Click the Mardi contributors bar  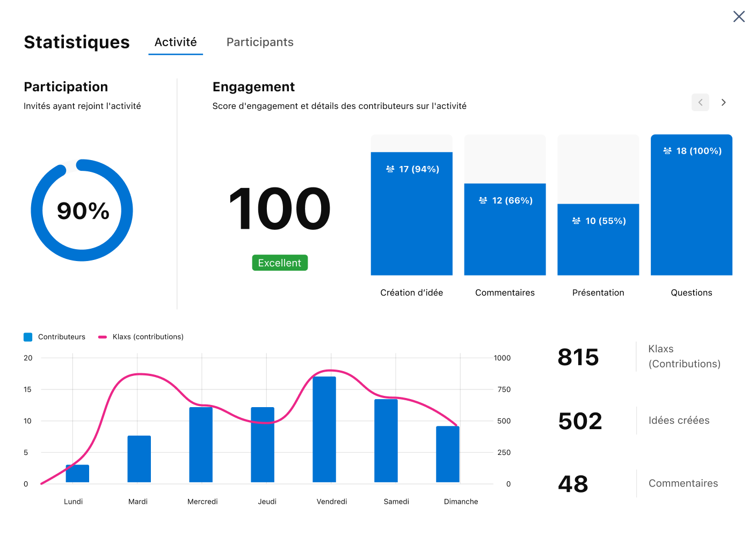pyautogui.click(x=139, y=459)
